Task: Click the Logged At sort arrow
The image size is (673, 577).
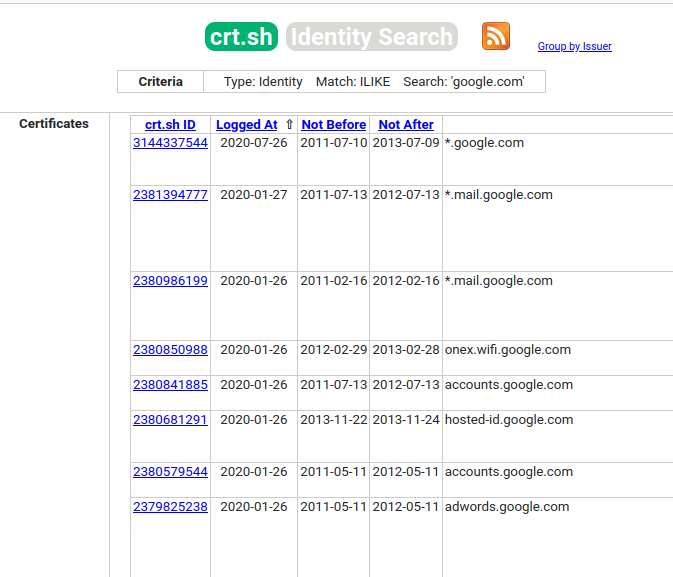Action: pyautogui.click(x=290, y=125)
